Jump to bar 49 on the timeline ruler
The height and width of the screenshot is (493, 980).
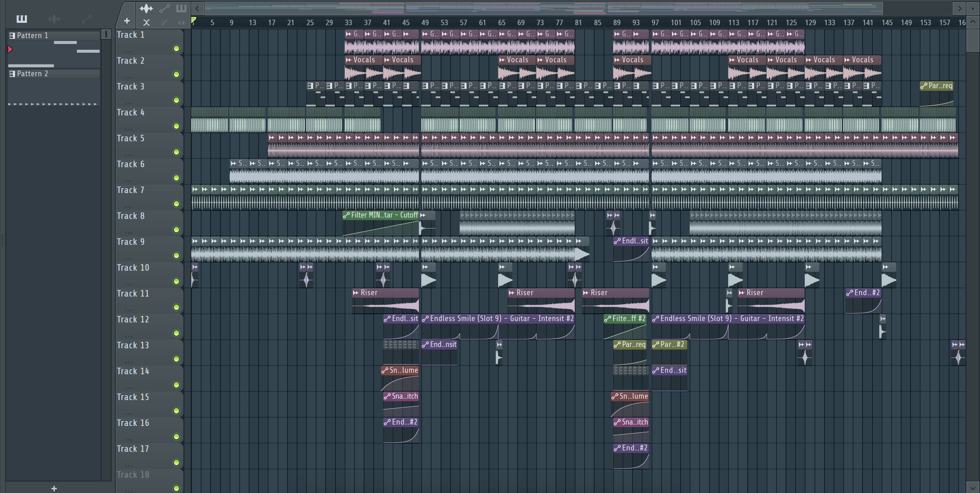point(425,22)
